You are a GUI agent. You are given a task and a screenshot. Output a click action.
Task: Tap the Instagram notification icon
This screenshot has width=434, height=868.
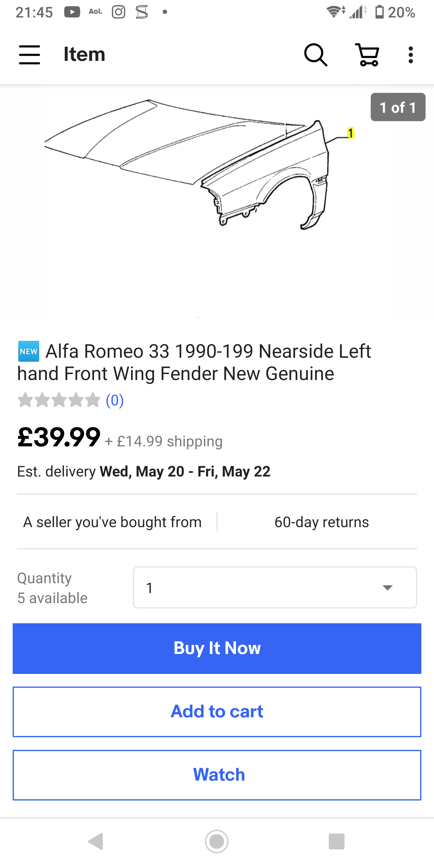click(118, 12)
